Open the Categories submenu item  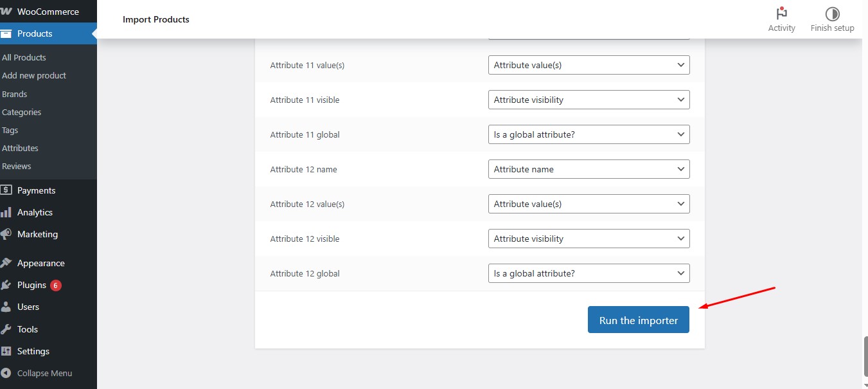coord(22,112)
